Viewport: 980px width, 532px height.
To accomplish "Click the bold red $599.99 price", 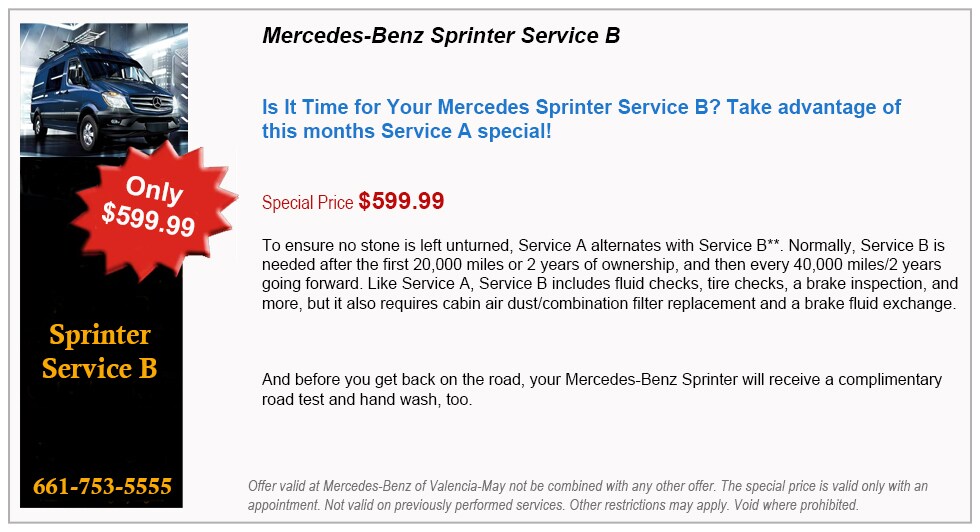I will point(401,201).
